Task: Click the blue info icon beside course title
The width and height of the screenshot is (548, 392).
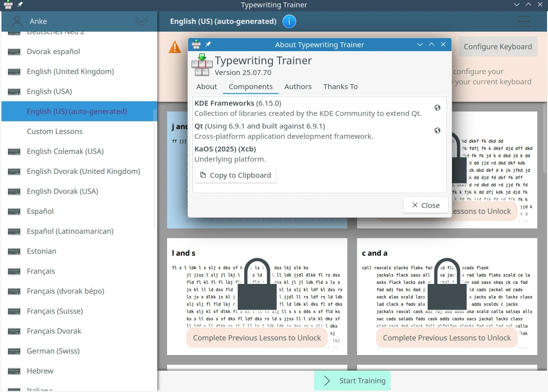Action: pyautogui.click(x=289, y=21)
